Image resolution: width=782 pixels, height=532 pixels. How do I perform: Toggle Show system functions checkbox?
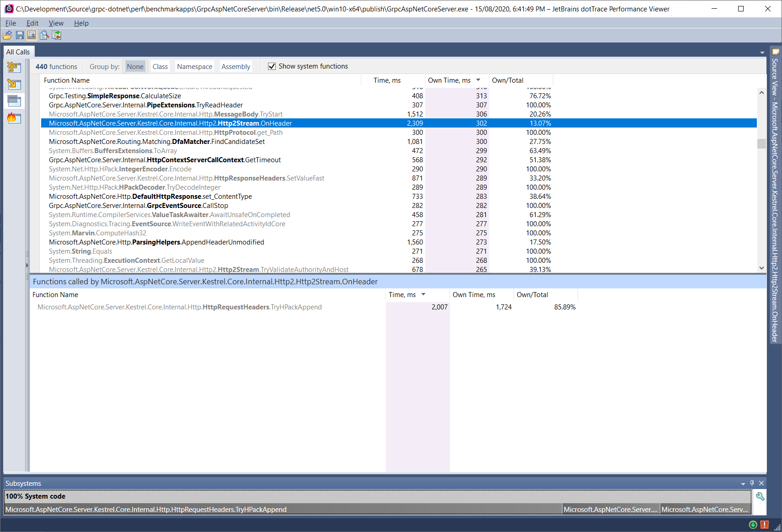pos(272,66)
